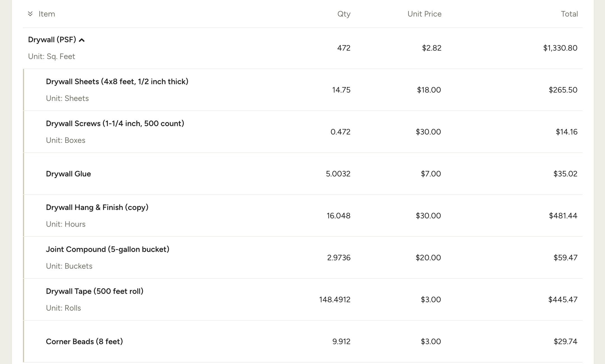Click the Item column header

[x=47, y=14]
